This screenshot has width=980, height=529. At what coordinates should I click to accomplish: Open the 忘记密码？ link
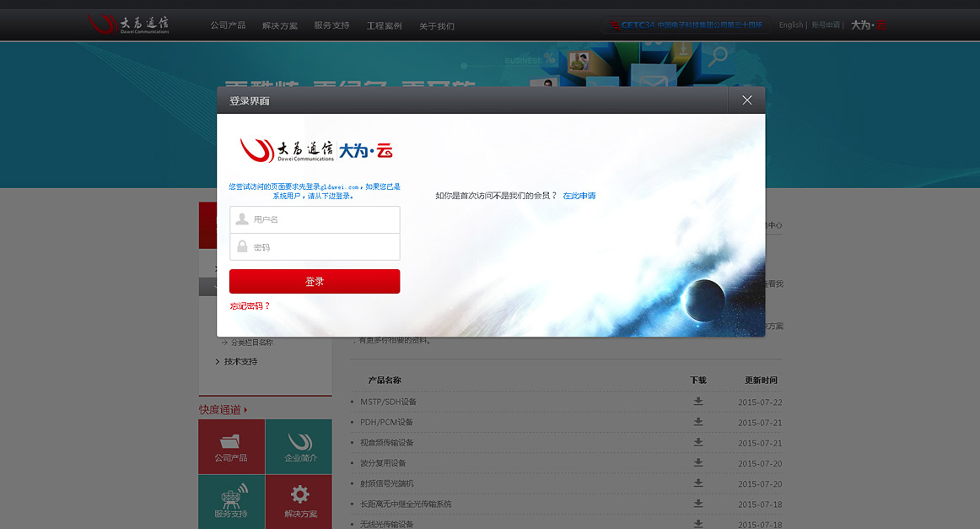(x=250, y=305)
